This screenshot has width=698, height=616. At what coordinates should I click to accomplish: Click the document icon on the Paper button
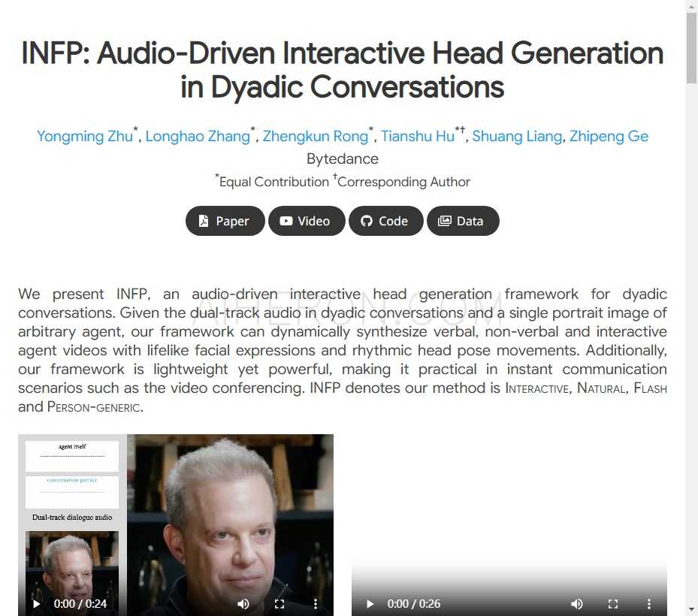[x=203, y=220]
